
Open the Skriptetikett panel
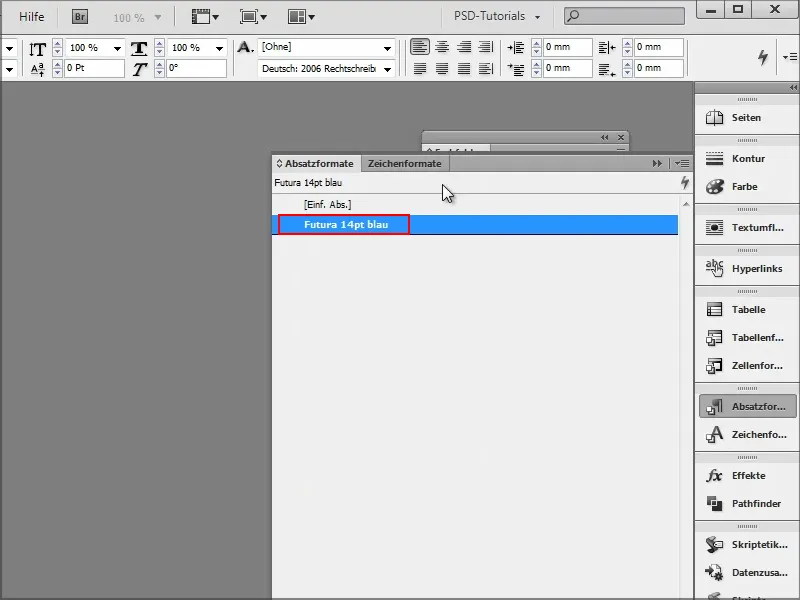[746, 545]
